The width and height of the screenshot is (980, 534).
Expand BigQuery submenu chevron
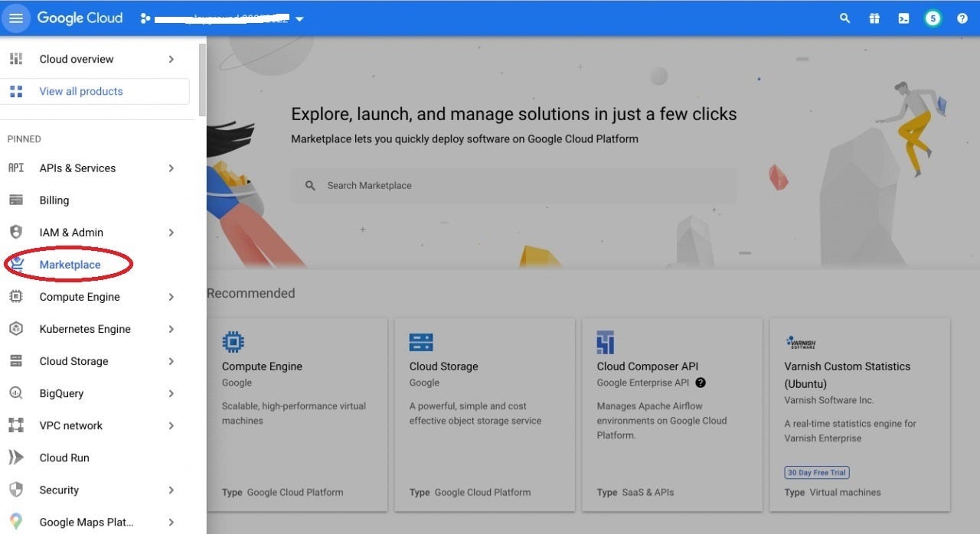point(171,392)
